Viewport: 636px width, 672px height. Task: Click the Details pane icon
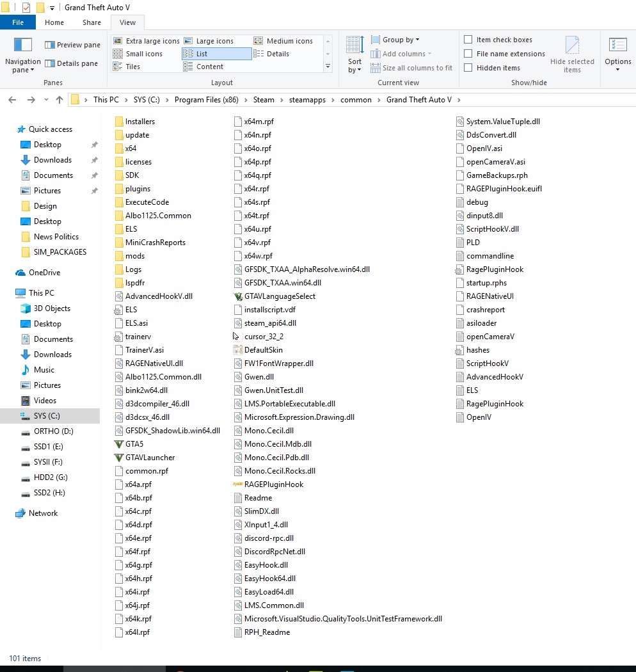point(50,63)
